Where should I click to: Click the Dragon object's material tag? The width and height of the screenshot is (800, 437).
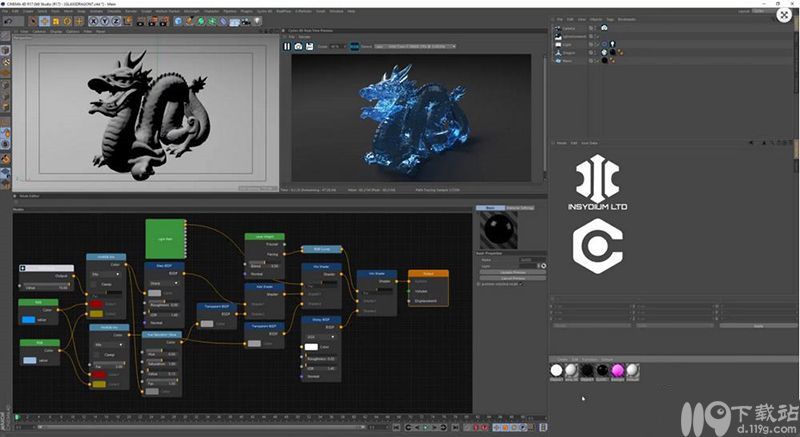tap(612, 52)
